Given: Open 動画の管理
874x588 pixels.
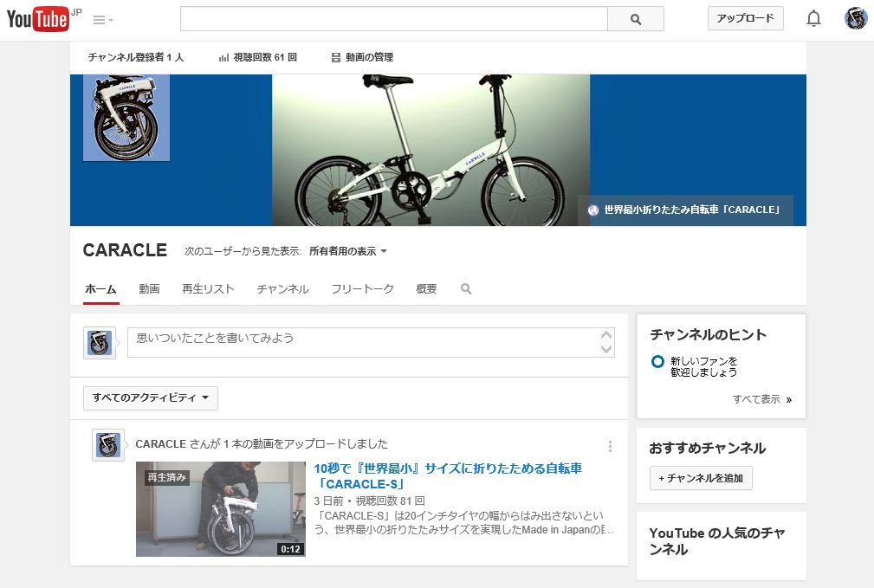Looking at the screenshot, I should click(362, 57).
